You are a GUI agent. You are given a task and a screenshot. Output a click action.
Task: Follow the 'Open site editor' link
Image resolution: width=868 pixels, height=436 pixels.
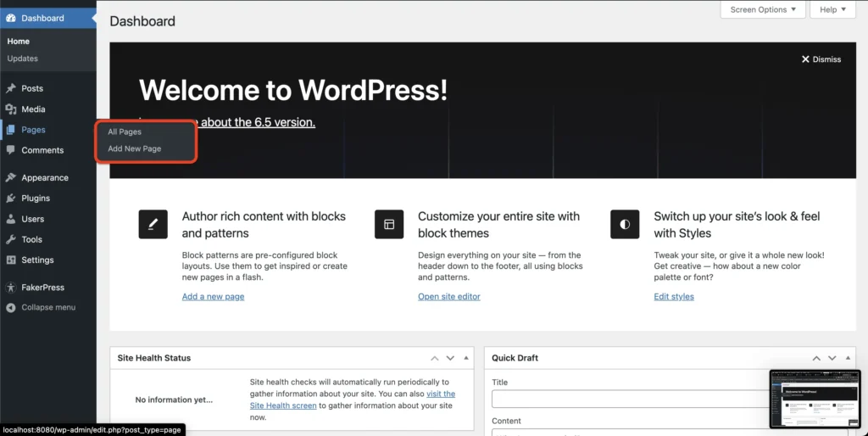pyautogui.click(x=448, y=297)
